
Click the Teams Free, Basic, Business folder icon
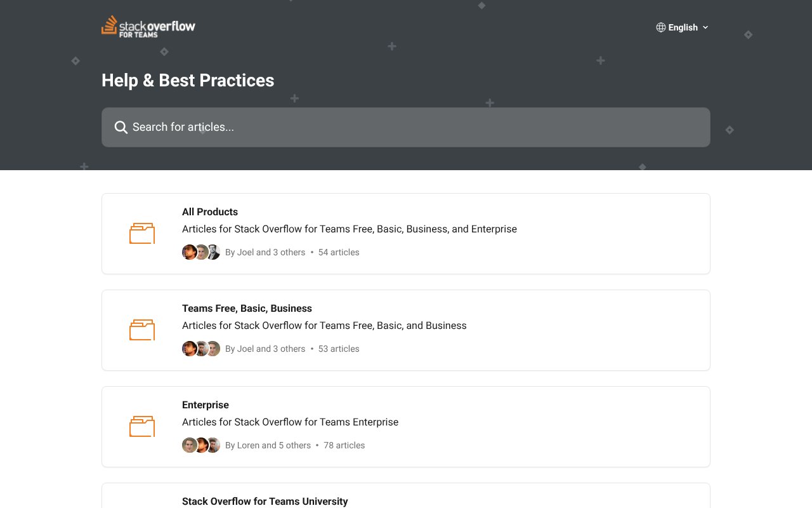pyautogui.click(x=142, y=330)
